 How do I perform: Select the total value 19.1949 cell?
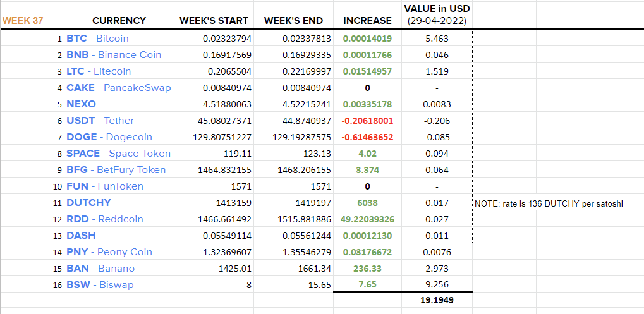pyautogui.click(x=437, y=301)
